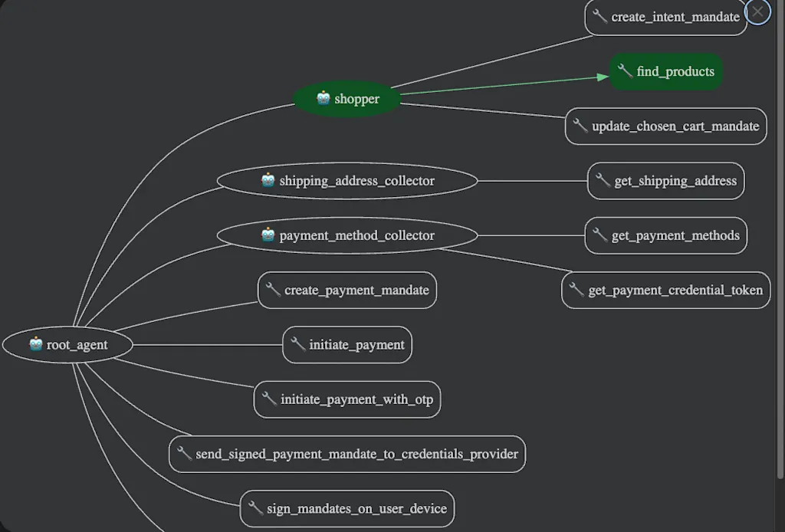Image resolution: width=785 pixels, height=532 pixels.
Task: Click the vertical scrollbar on right edge
Action: (780, 240)
